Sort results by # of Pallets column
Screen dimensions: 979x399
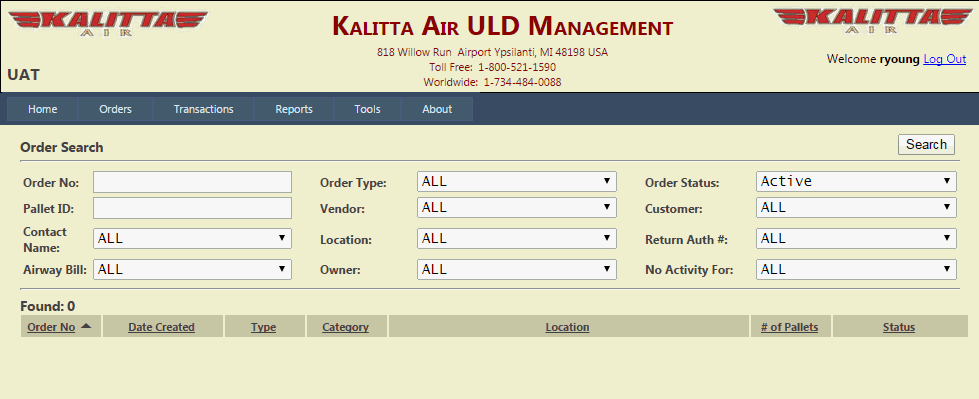789,327
